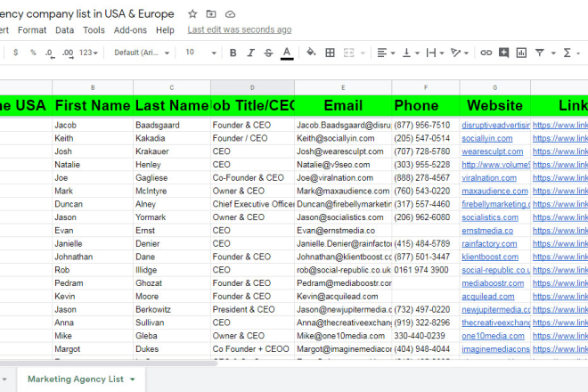
Task: Select column F header
Action: 426,87
